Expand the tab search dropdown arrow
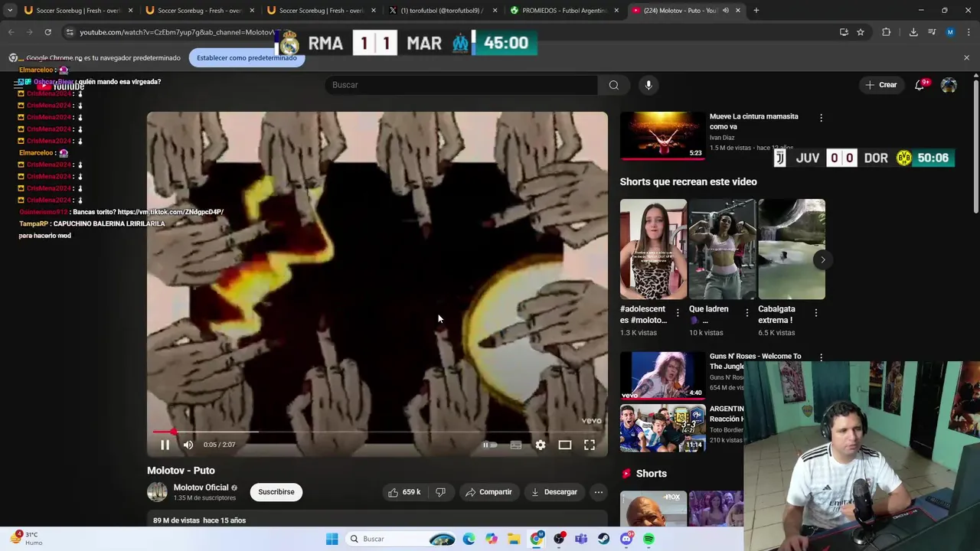980x551 pixels. coord(9,11)
